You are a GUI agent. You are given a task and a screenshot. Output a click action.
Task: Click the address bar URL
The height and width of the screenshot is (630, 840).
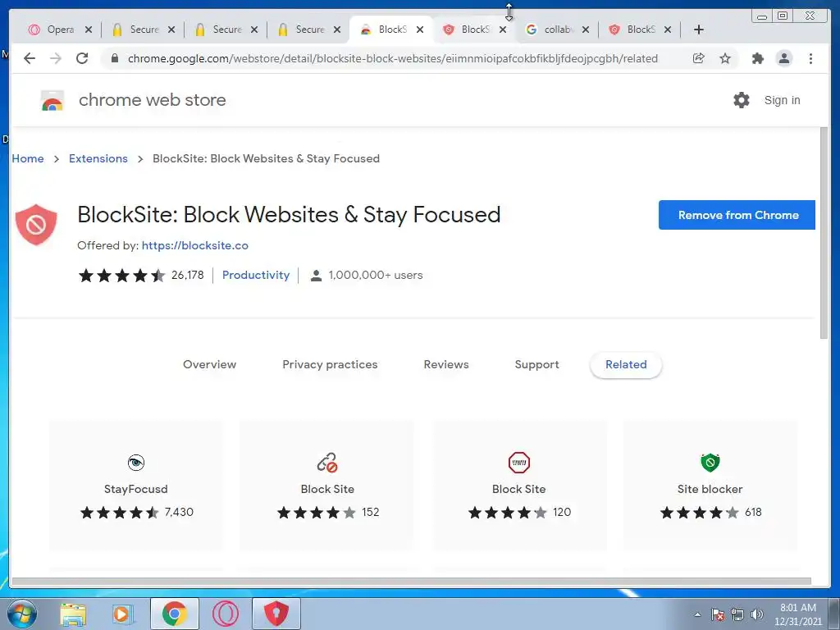[393, 58]
